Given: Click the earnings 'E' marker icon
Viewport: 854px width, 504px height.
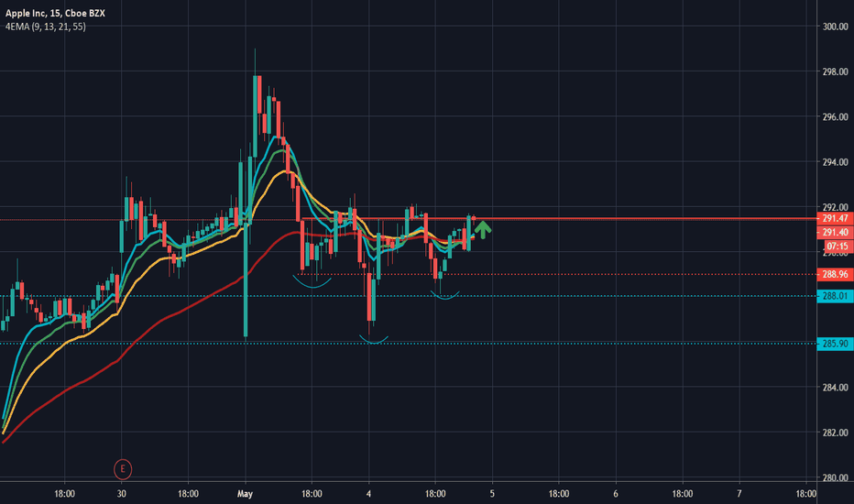Looking at the screenshot, I should pyautogui.click(x=123, y=468).
